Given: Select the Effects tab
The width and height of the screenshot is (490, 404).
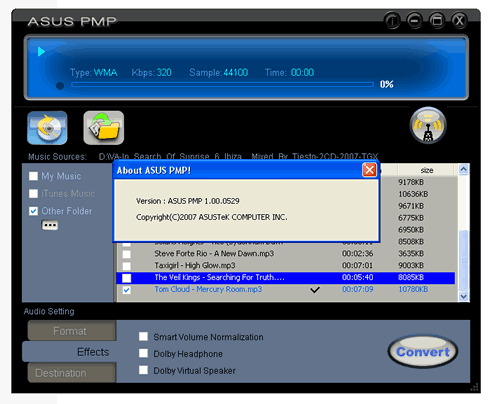Looking at the screenshot, I should (x=69, y=352).
